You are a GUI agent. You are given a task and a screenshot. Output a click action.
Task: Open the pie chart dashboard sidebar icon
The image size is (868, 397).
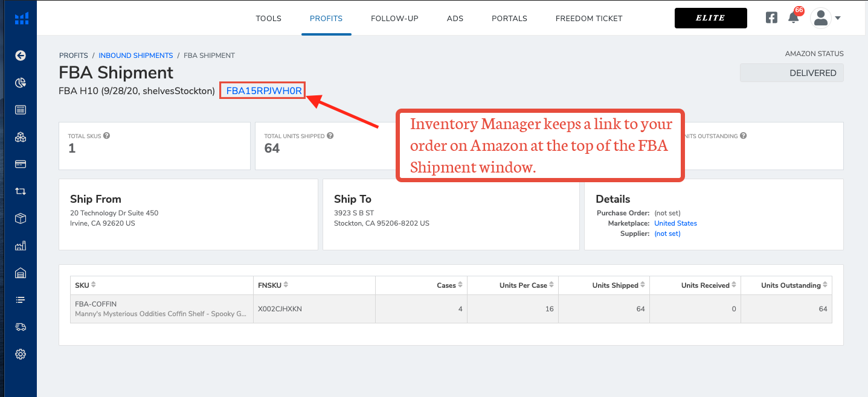[x=21, y=83]
